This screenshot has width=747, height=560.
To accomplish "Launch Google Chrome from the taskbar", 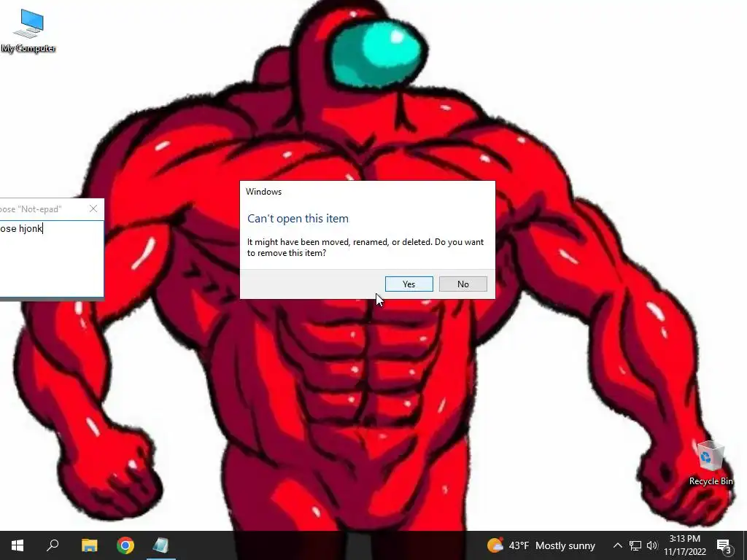I will pyautogui.click(x=125, y=545).
